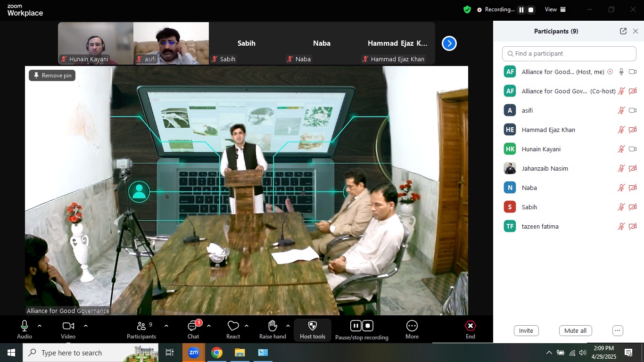Click the green encryption shield icon

(467, 9)
